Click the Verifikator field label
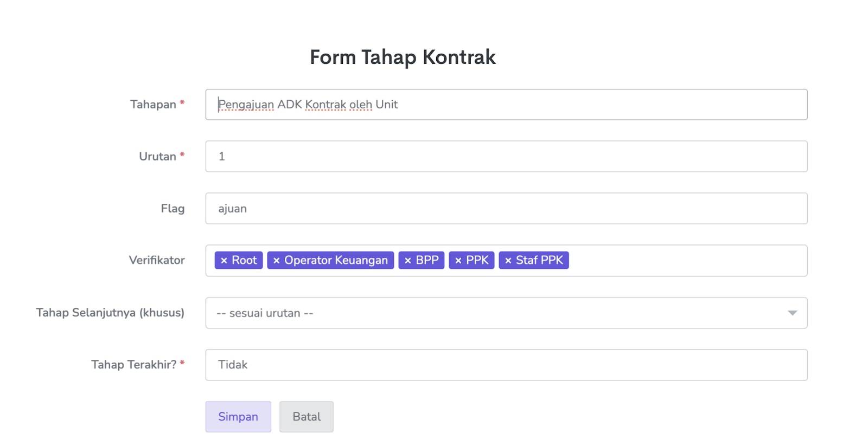 click(x=157, y=260)
